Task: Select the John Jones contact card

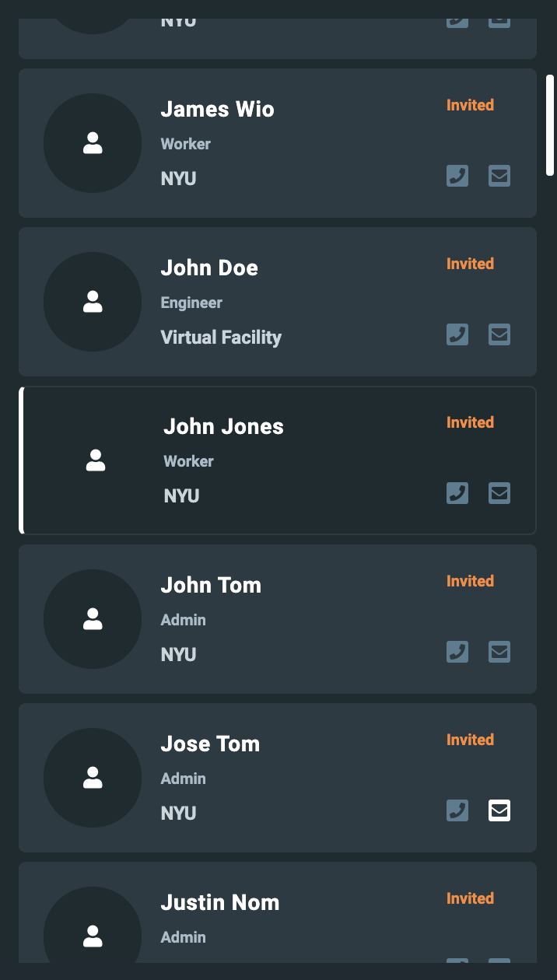Action: coord(278,460)
